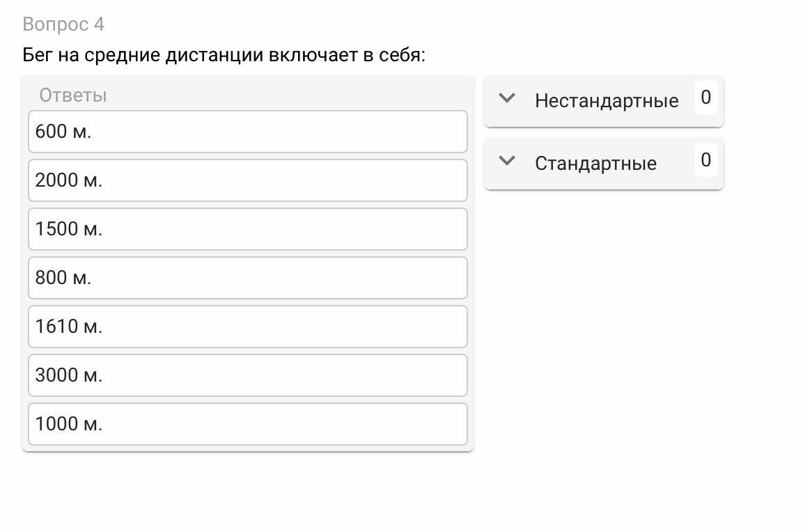This screenshot has height=532, width=803.
Task: Pick the 3000 м. answer option
Action: (247, 375)
